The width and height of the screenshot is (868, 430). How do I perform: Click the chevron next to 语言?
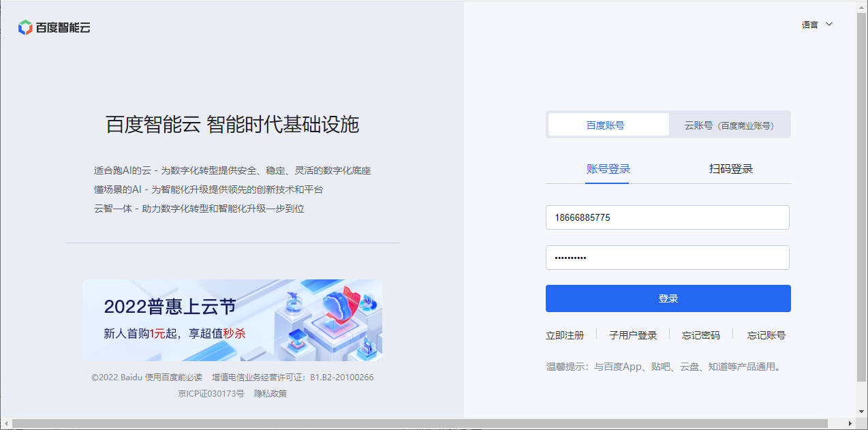click(829, 25)
